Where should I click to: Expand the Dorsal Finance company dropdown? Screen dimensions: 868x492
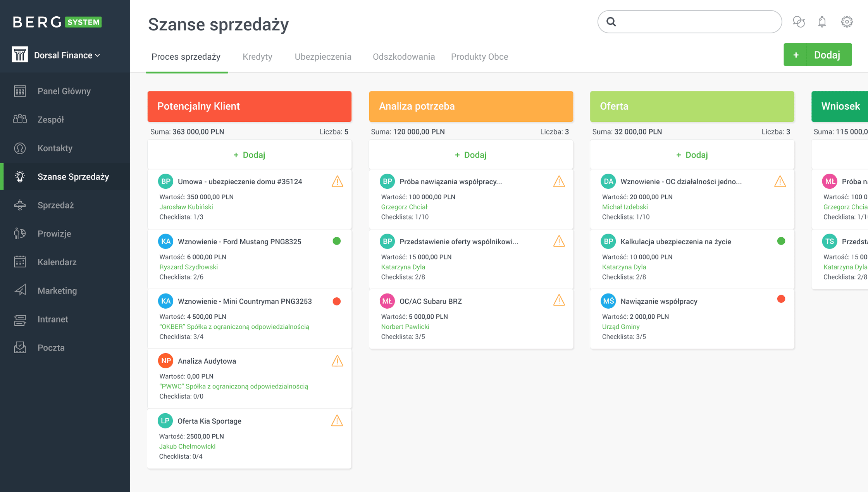67,55
